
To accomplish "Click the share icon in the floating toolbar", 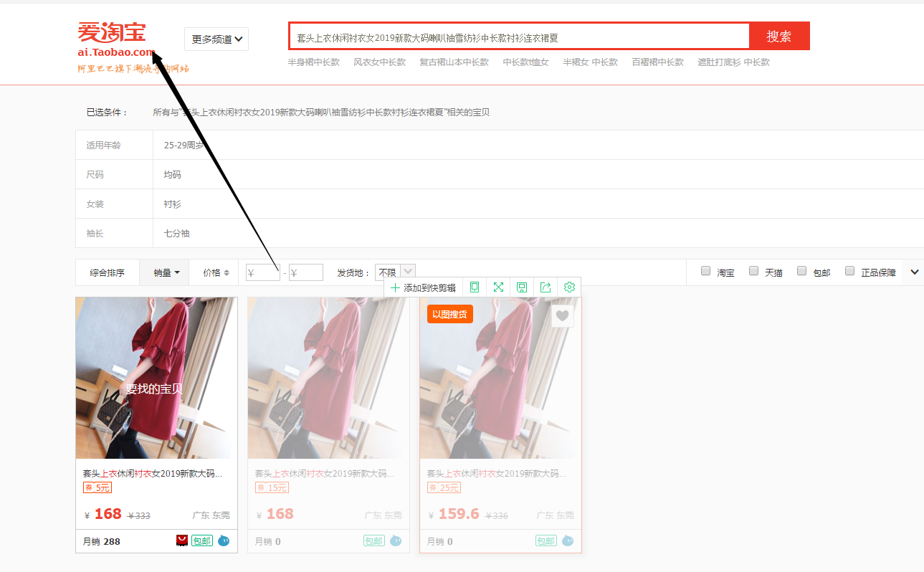I will [546, 287].
